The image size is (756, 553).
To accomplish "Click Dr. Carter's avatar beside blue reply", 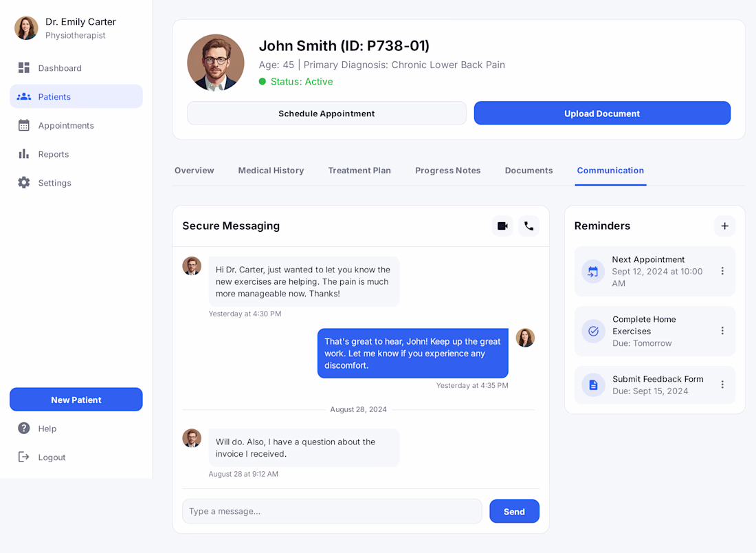I will pos(525,338).
